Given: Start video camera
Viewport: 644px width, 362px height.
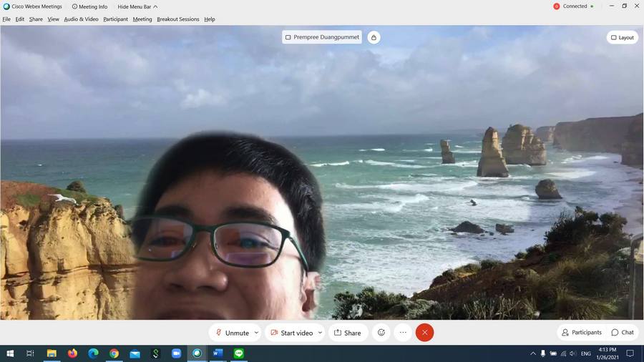Looking at the screenshot, I should (291, 333).
